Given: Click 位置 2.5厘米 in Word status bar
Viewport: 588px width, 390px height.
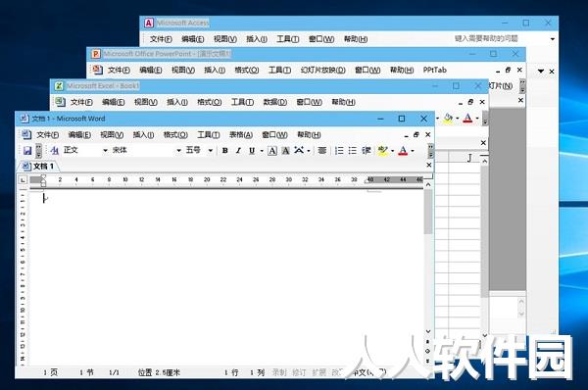Looking at the screenshot, I should click(x=159, y=372).
